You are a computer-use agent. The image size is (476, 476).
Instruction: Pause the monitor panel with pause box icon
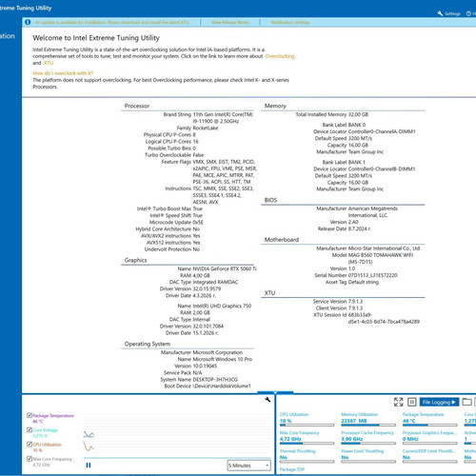tap(411, 402)
